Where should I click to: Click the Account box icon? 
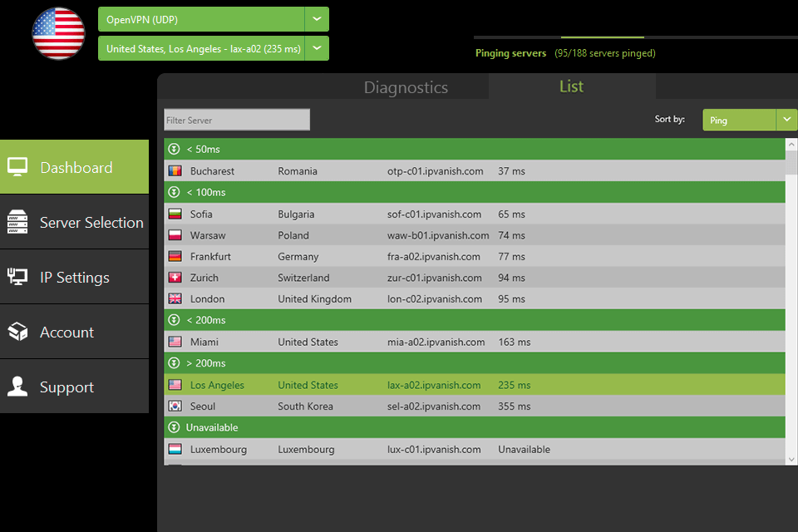(17, 332)
